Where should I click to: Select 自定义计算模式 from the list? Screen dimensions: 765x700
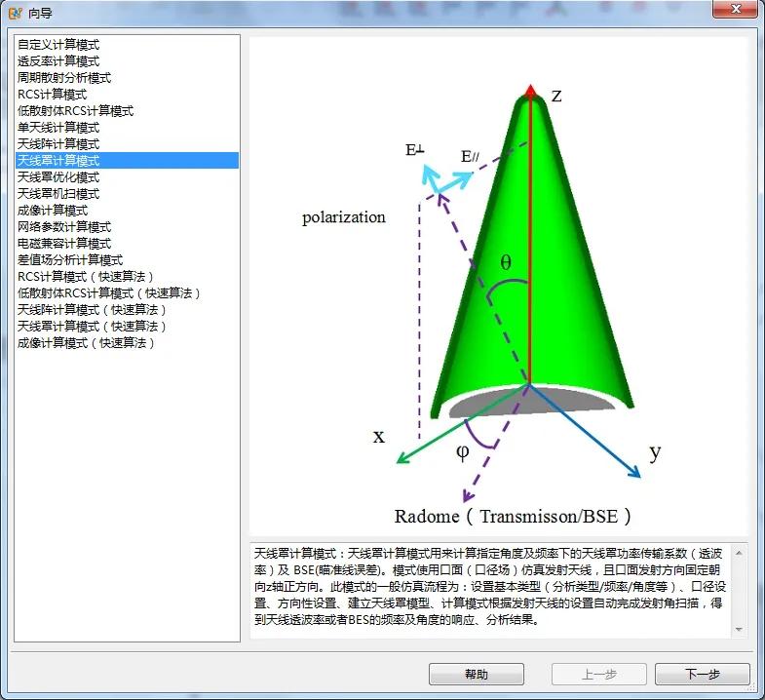pyautogui.click(x=127, y=45)
